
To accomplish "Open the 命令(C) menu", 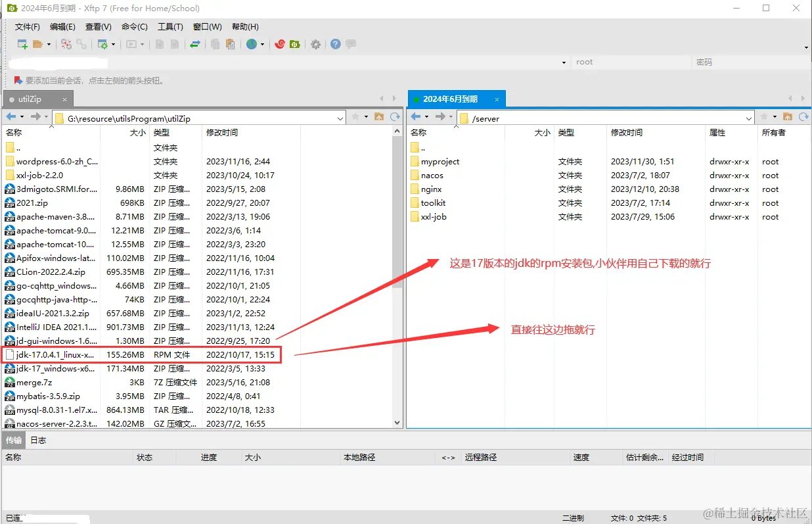I will pyautogui.click(x=135, y=27).
